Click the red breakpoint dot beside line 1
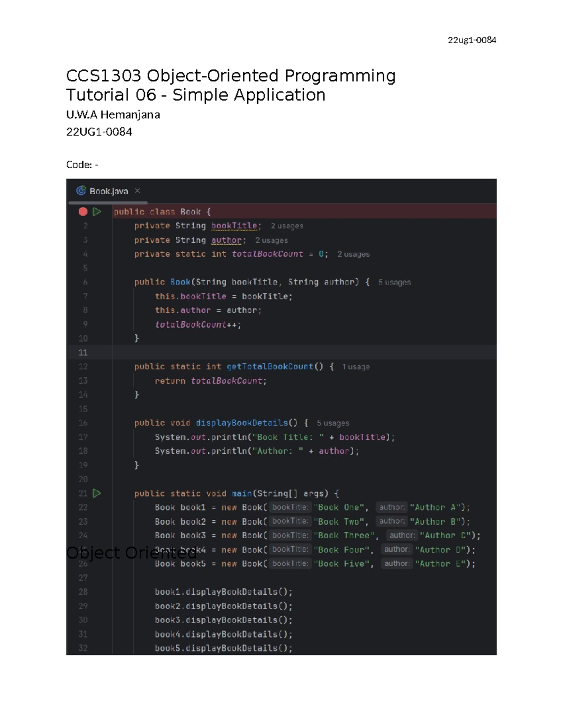 (x=84, y=211)
